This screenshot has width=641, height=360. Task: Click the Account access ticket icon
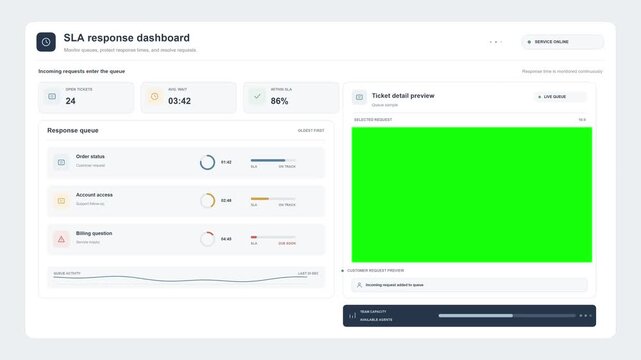coord(61,201)
